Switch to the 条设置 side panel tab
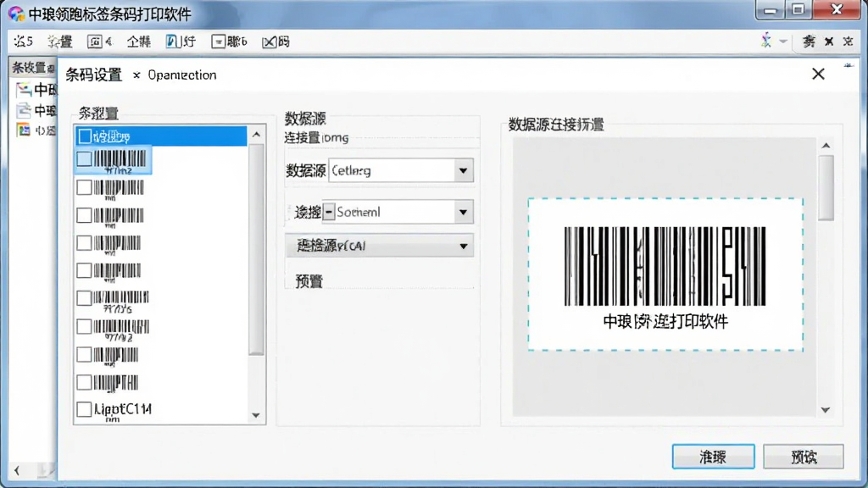The image size is (868, 488). click(x=33, y=68)
